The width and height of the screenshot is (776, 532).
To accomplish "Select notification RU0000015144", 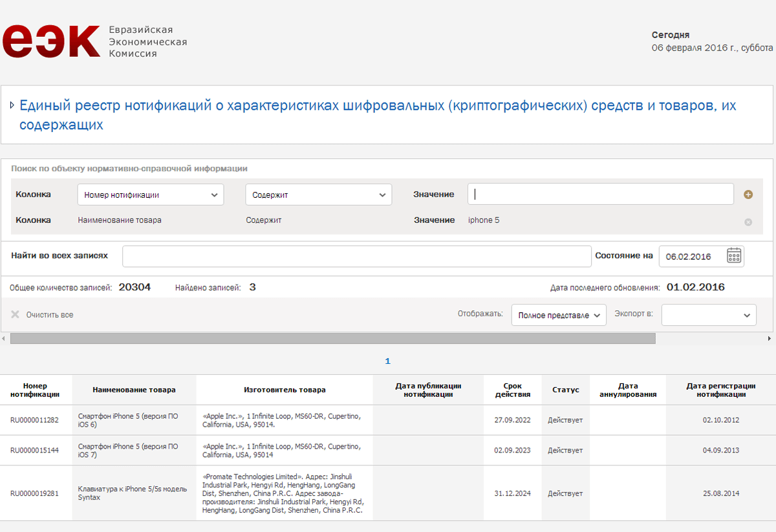I will 34,451.
